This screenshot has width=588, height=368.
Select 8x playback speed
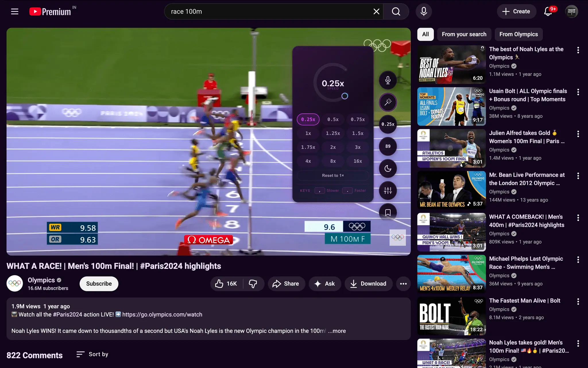pyautogui.click(x=333, y=161)
